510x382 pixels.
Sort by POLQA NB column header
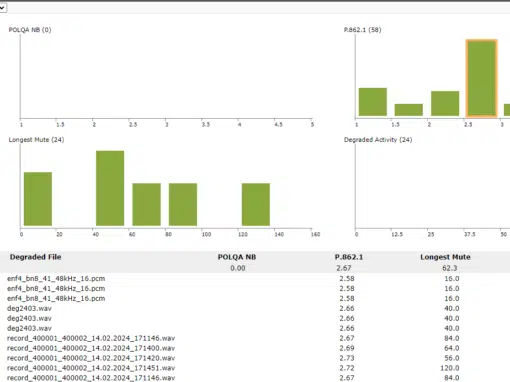click(237, 257)
